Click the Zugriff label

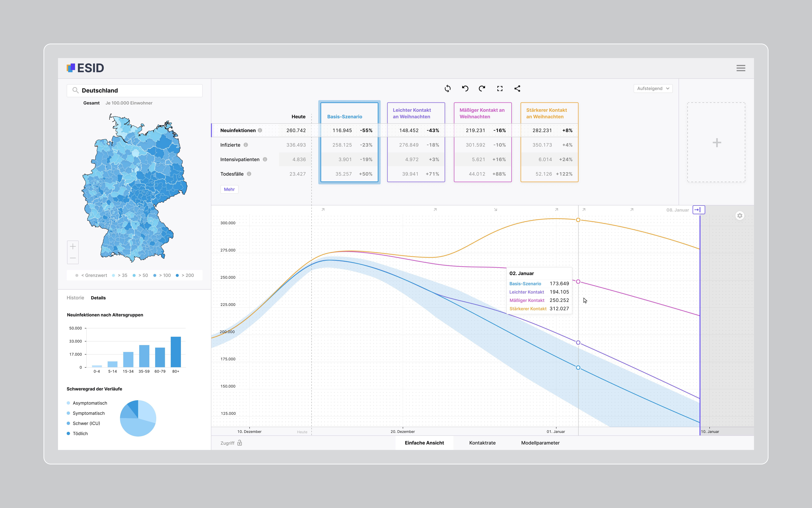(228, 443)
